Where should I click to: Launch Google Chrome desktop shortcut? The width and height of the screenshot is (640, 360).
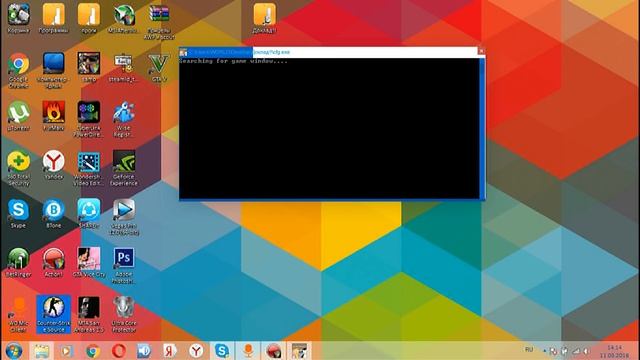pos(18,70)
